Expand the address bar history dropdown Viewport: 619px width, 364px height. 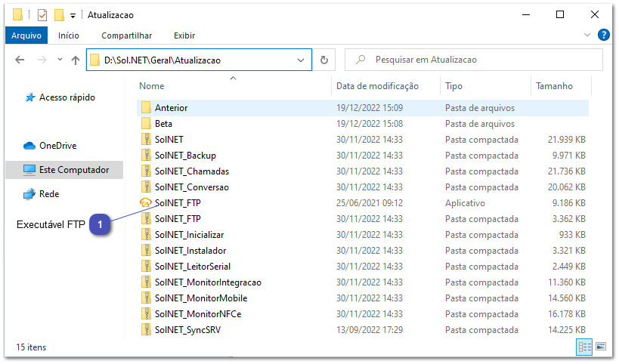click(301, 60)
